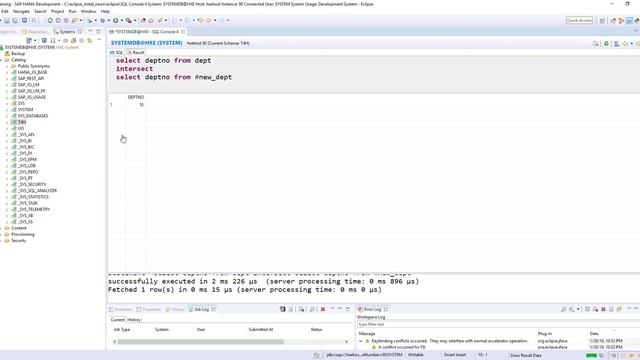Select the Job Log view tab

pyautogui.click(x=202, y=309)
